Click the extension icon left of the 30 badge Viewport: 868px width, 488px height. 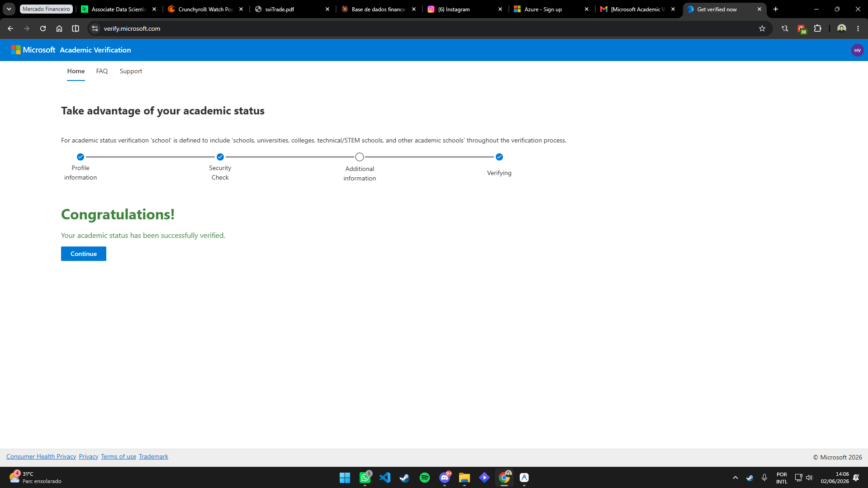point(785,28)
